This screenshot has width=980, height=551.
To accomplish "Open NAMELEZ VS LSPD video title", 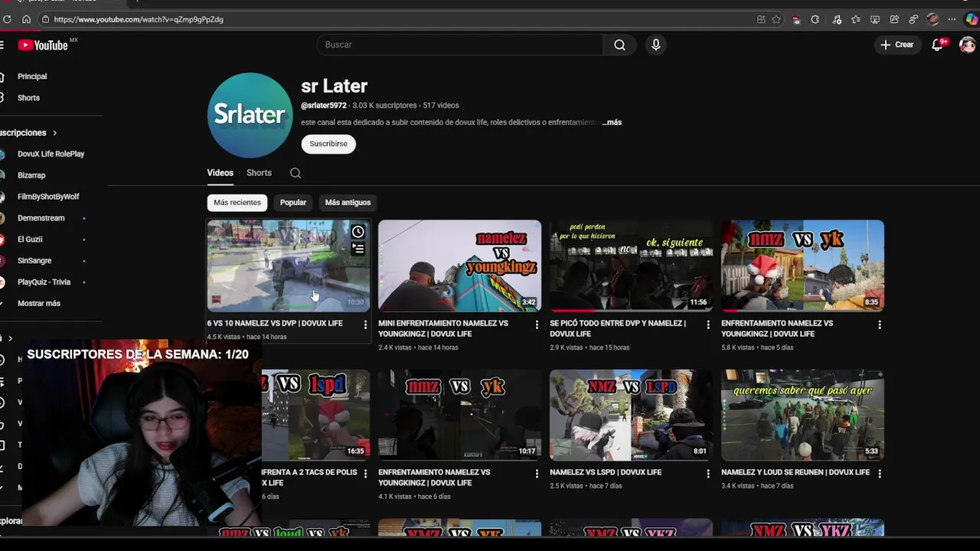I will tap(606, 473).
